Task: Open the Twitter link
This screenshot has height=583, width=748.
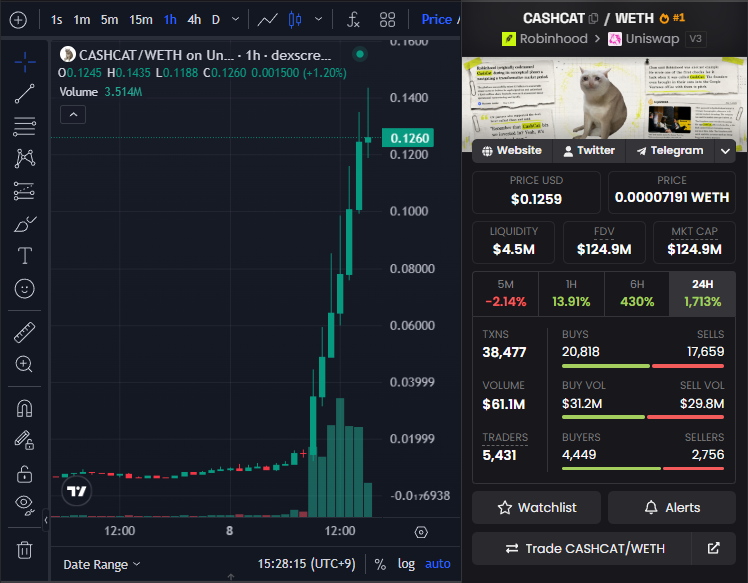Action: tap(589, 151)
